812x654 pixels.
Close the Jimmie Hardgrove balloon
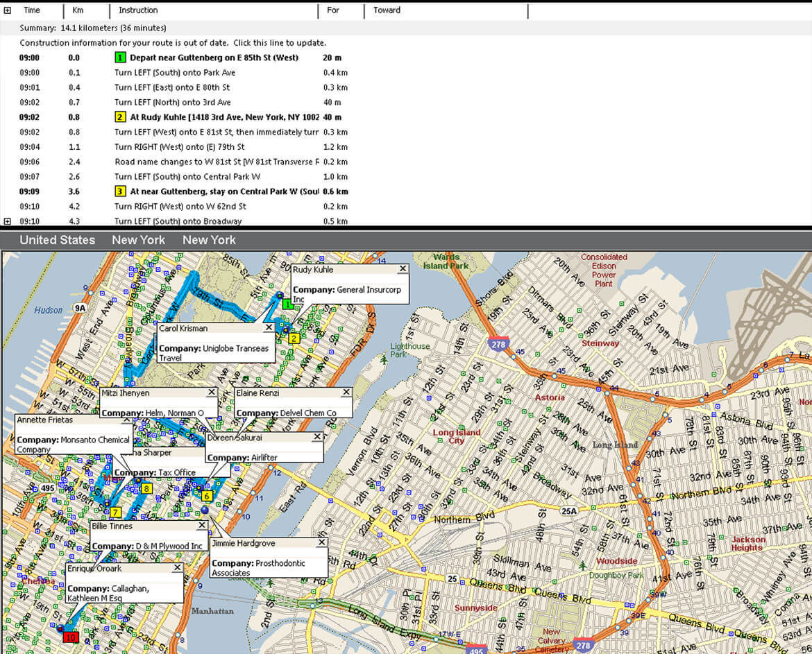[321, 542]
